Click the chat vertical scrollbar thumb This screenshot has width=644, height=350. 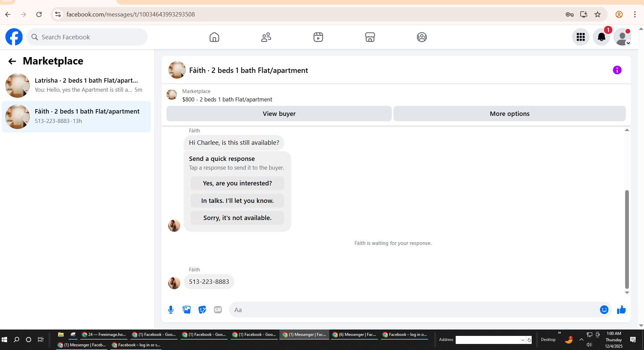(627, 239)
